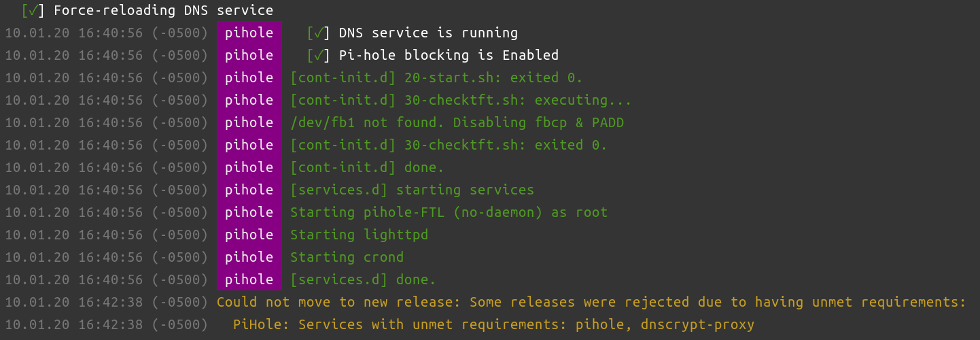Select the [services.d] starting services line
This screenshot has width=980, height=340.
pos(412,190)
